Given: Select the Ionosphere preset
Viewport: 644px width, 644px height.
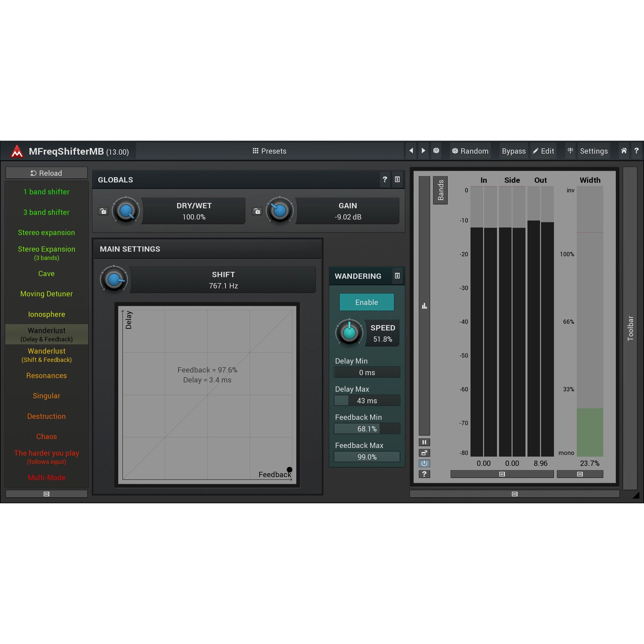Looking at the screenshot, I should pyautogui.click(x=46, y=314).
